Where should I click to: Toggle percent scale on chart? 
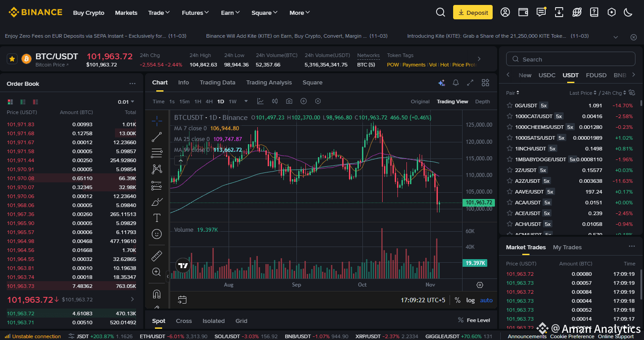[458, 300]
